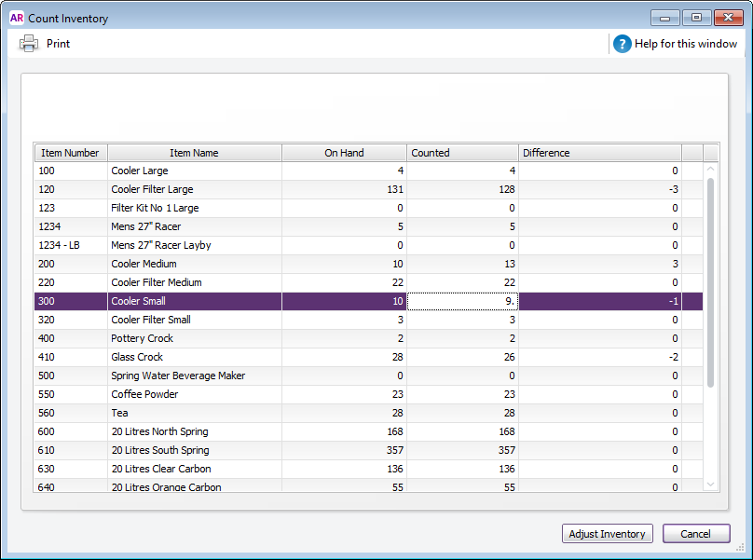
Task: Select the Cooler Filter Large item name
Action: [x=152, y=189]
